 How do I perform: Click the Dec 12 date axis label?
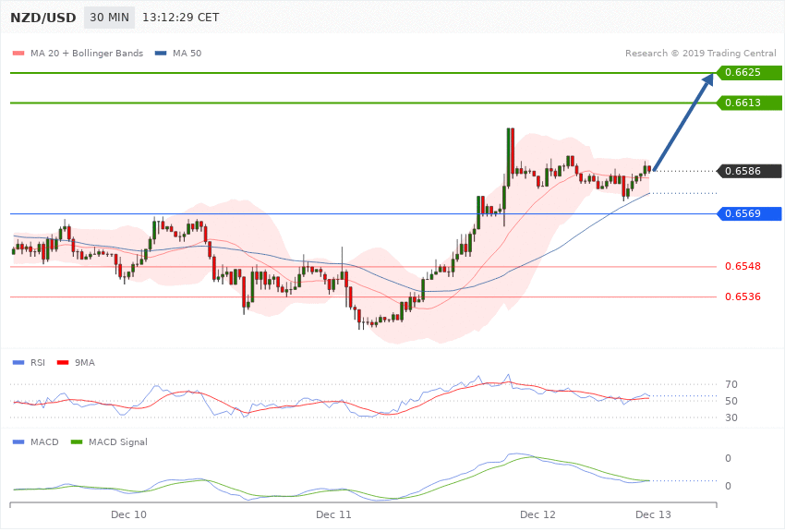537,514
